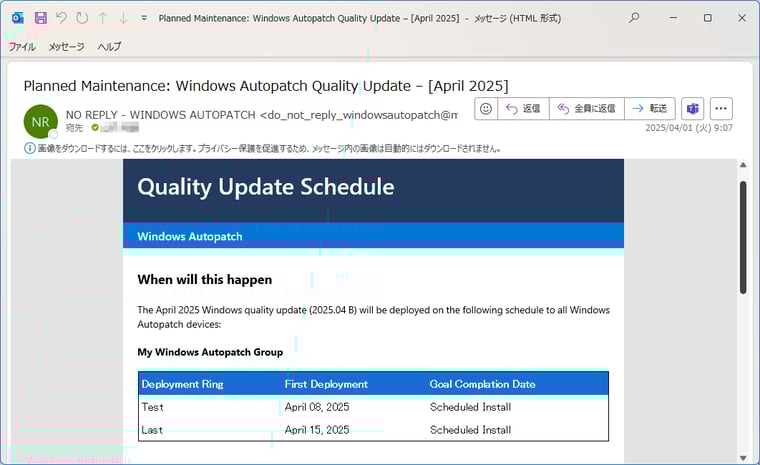This screenshot has height=465, width=760.
Task: Go to next item with down arrow
Action: pos(123,18)
